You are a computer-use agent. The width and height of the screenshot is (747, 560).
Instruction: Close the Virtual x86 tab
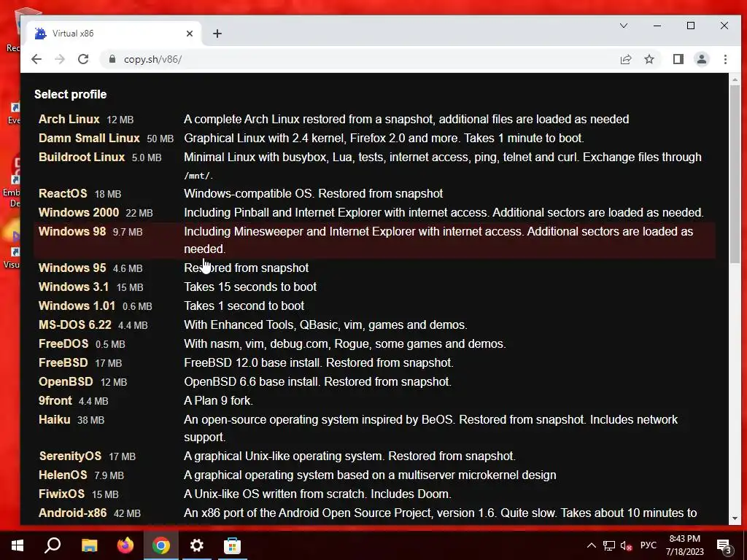pos(190,34)
